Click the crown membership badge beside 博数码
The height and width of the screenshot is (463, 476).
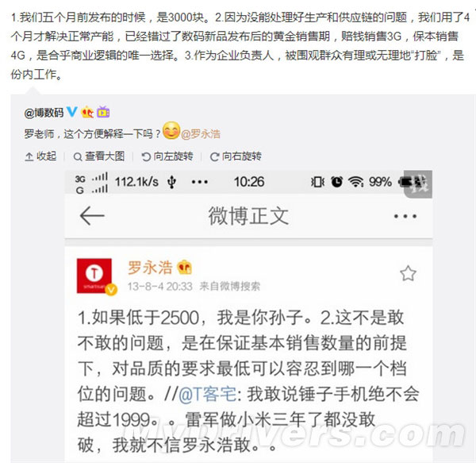[x=87, y=112]
